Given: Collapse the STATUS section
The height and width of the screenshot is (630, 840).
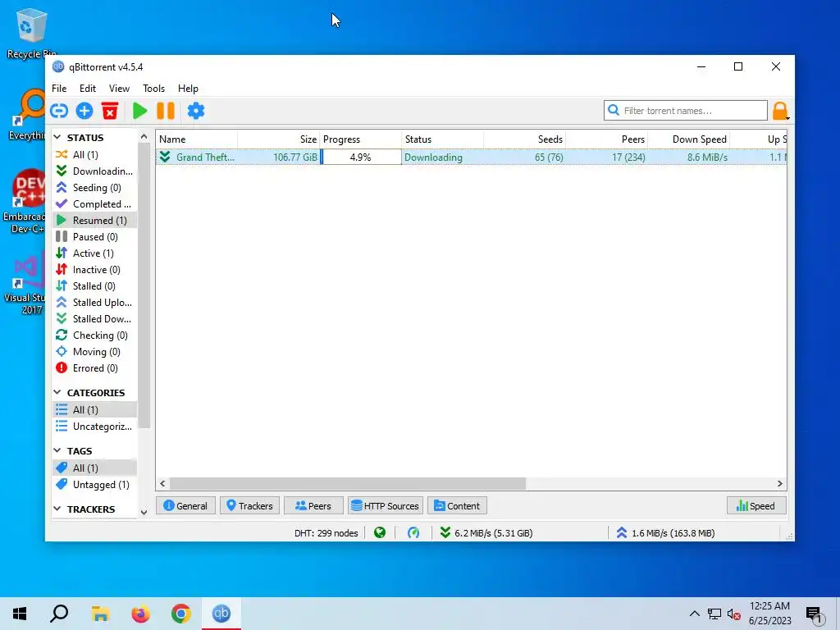Looking at the screenshot, I should point(57,138).
